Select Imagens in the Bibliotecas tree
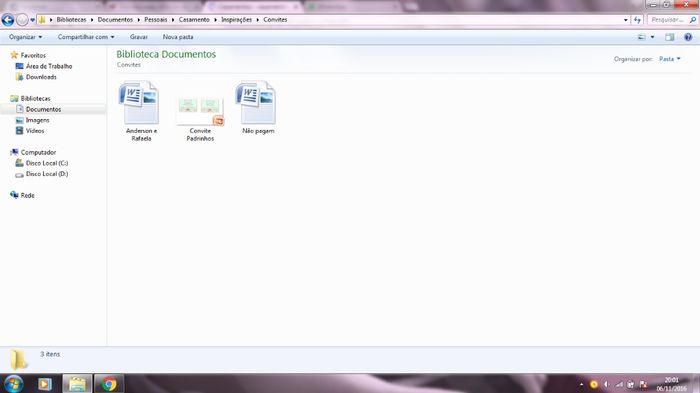Viewport: 700px width, 393px height. coord(37,120)
